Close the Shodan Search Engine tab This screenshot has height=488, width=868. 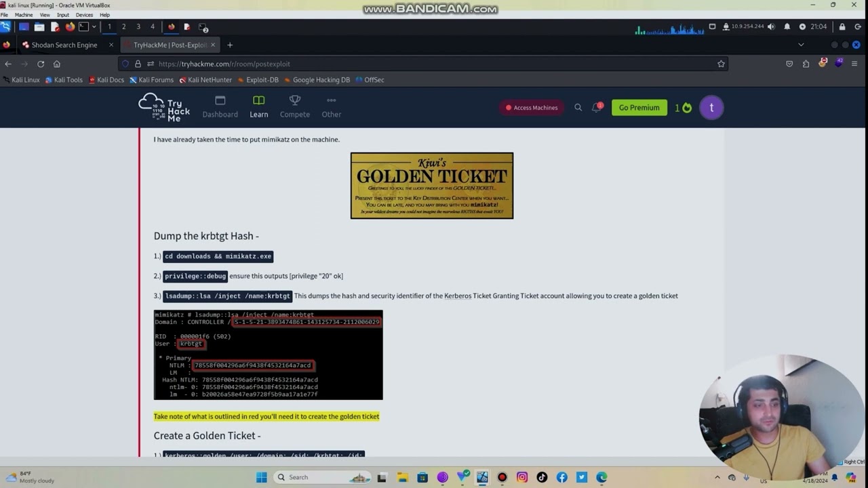pyautogui.click(x=111, y=45)
